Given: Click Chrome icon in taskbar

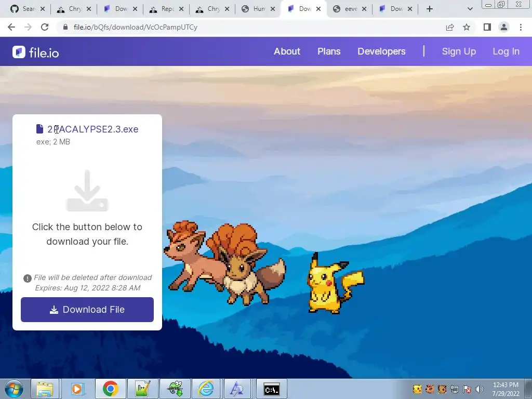Looking at the screenshot, I should click(110, 389).
